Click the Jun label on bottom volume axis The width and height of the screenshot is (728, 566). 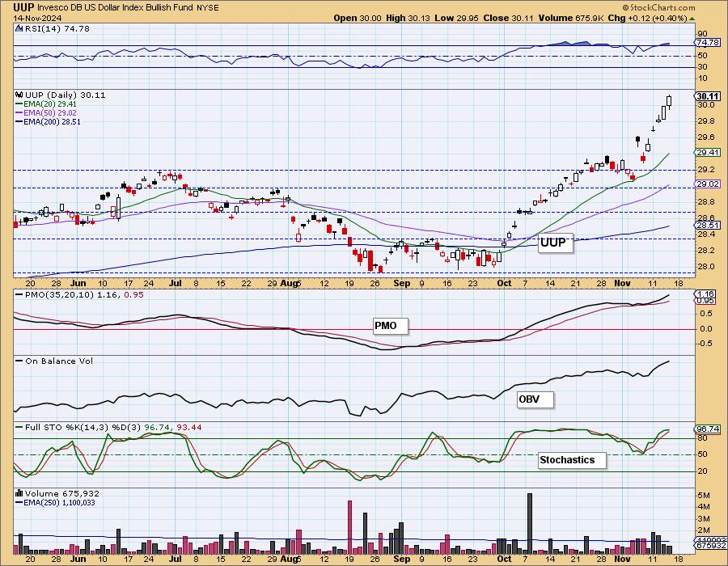click(78, 560)
